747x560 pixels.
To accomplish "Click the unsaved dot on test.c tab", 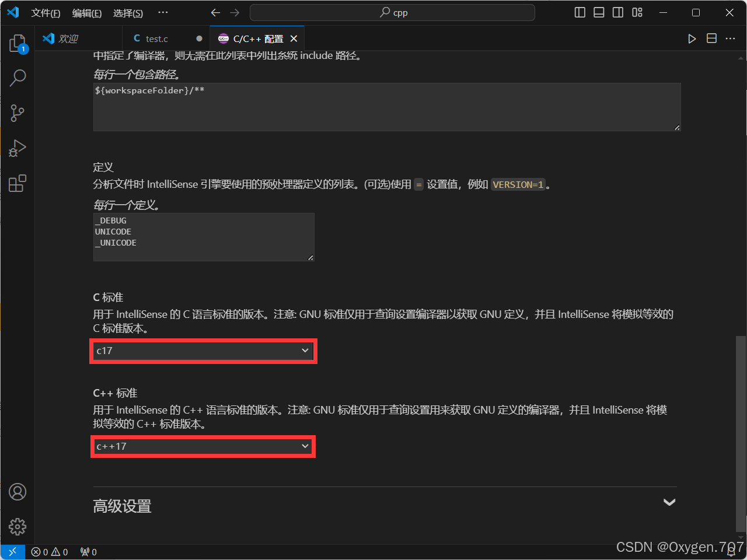I will click(199, 38).
